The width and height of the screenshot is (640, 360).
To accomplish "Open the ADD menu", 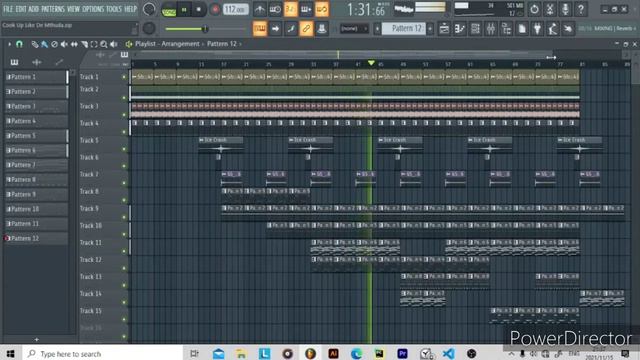I will pyautogui.click(x=33, y=9).
